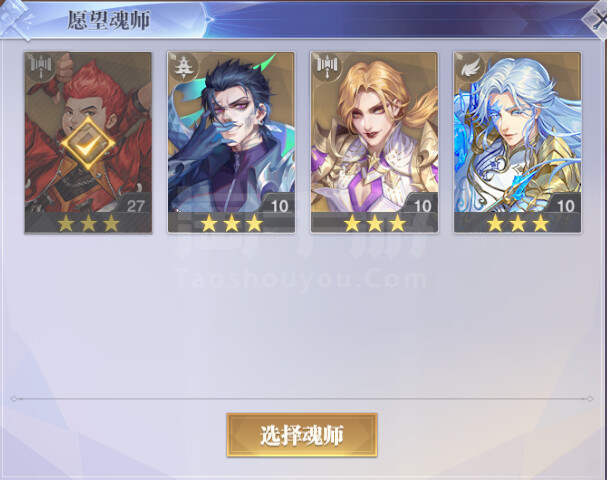Click the hammer emblem beside the title
Viewport: 607px width, 480px height.
(15, 20)
